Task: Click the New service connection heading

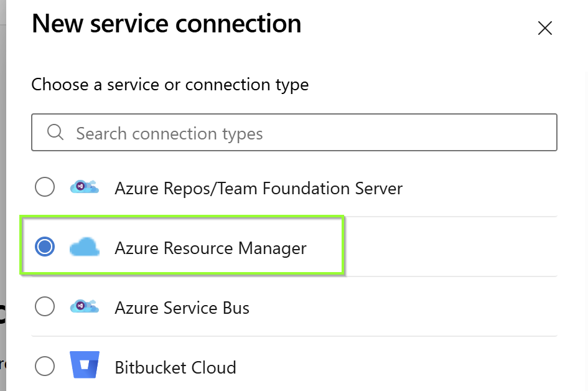Action: pos(166,24)
